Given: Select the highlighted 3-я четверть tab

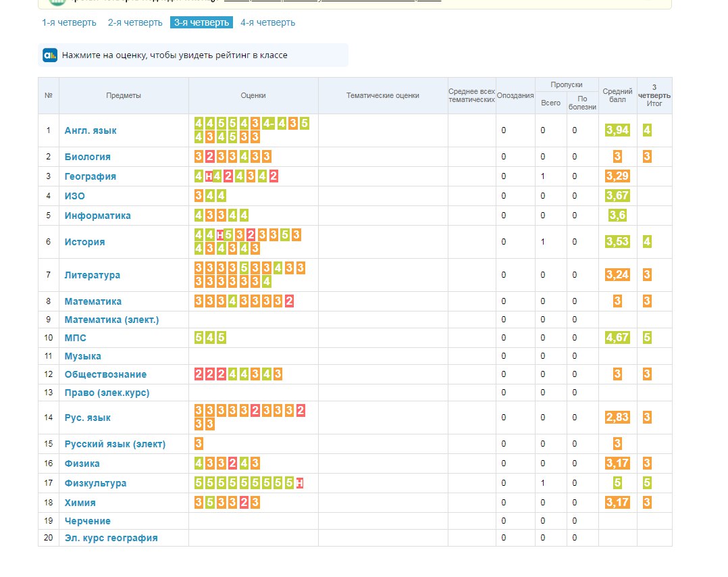Looking at the screenshot, I should point(201,22).
